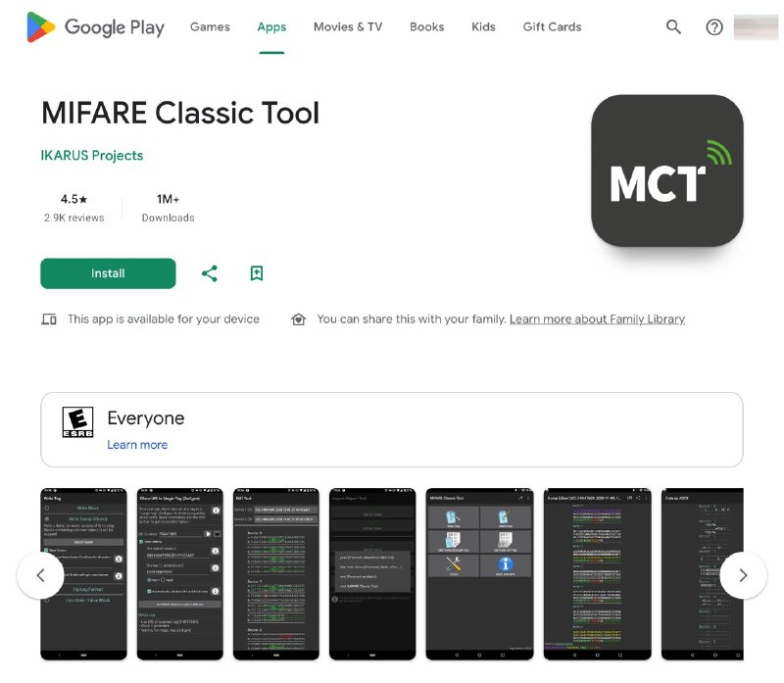Open the Diff Tool screenshot thumbnail

point(276,574)
